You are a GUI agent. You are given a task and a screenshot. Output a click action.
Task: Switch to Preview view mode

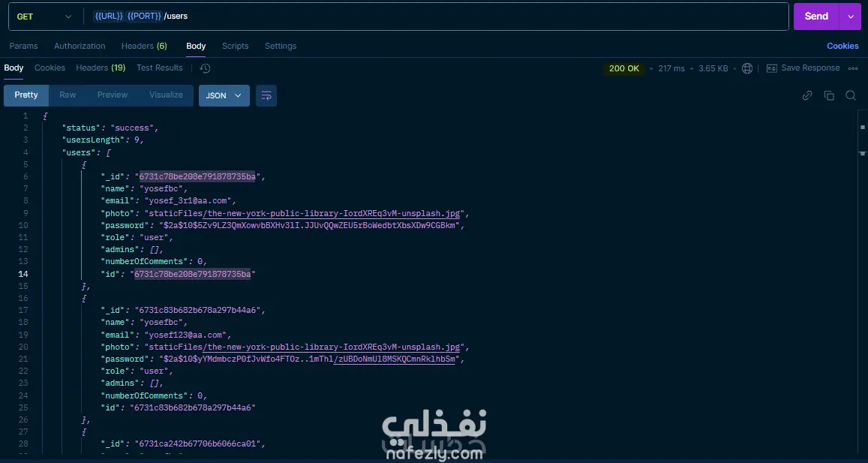click(113, 95)
